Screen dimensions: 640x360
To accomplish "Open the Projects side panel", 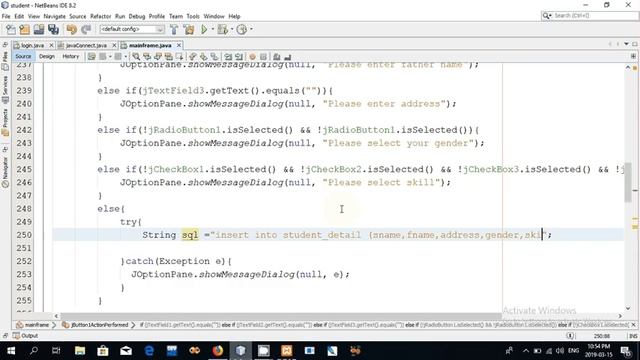I will coord(5,122).
